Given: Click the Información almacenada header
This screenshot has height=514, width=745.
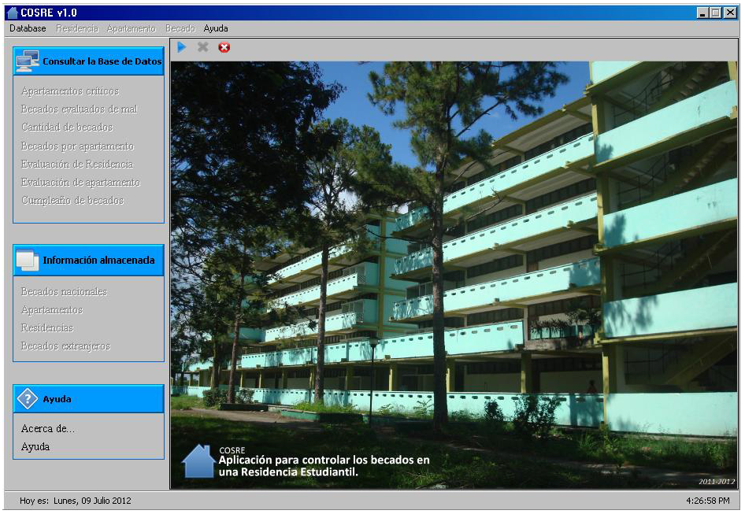Looking at the screenshot, I should 88,260.
